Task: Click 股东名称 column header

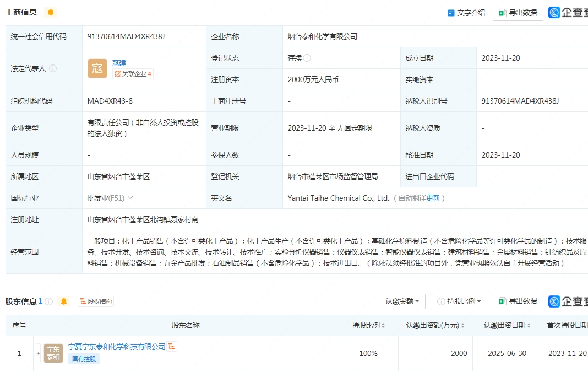Action: tap(186, 326)
